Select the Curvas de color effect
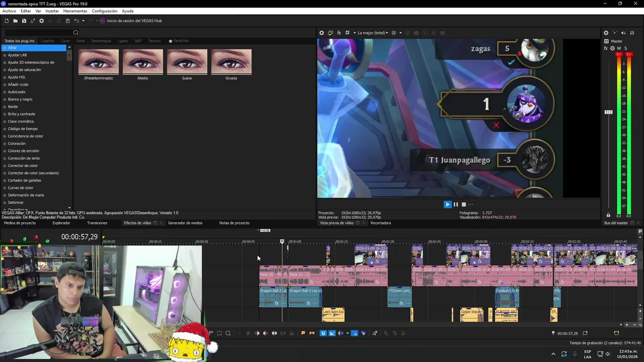 pyautogui.click(x=21, y=188)
